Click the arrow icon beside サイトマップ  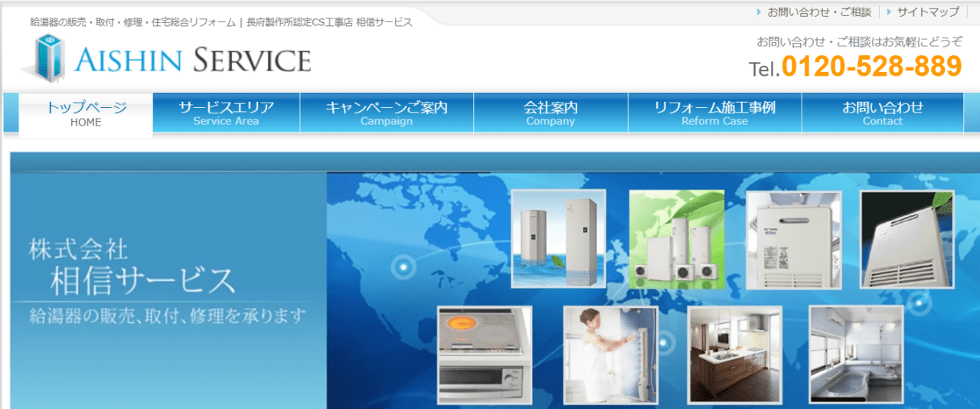[x=888, y=12]
